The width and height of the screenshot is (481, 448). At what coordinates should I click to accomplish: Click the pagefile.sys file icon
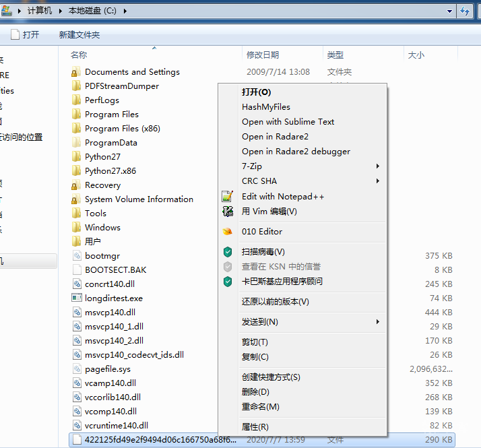click(77, 369)
